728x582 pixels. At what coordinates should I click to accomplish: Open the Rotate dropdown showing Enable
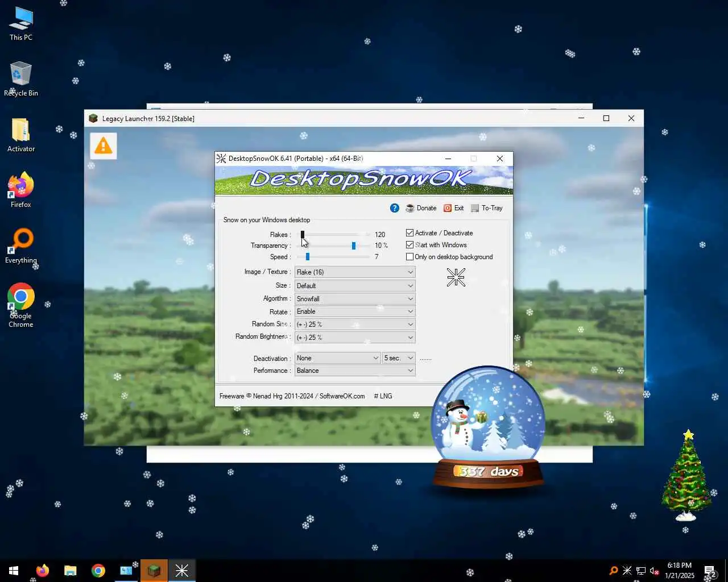tap(355, 311)
